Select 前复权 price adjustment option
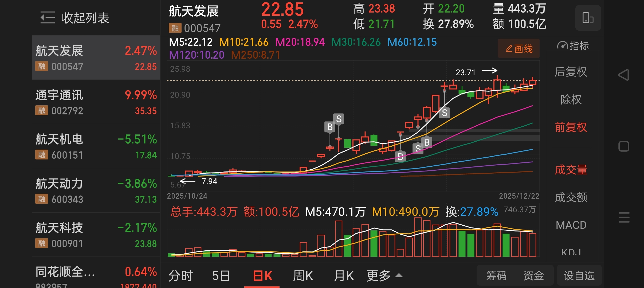The height and width of the screenshot is (288, 644). (571, 127)
